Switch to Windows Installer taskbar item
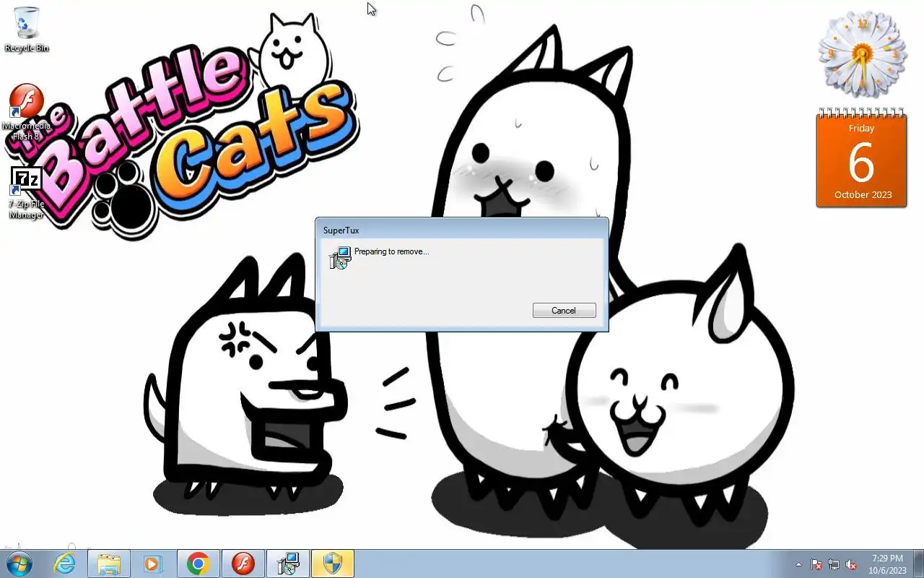This screenshot has width=924, height=578. click(288, 564)
